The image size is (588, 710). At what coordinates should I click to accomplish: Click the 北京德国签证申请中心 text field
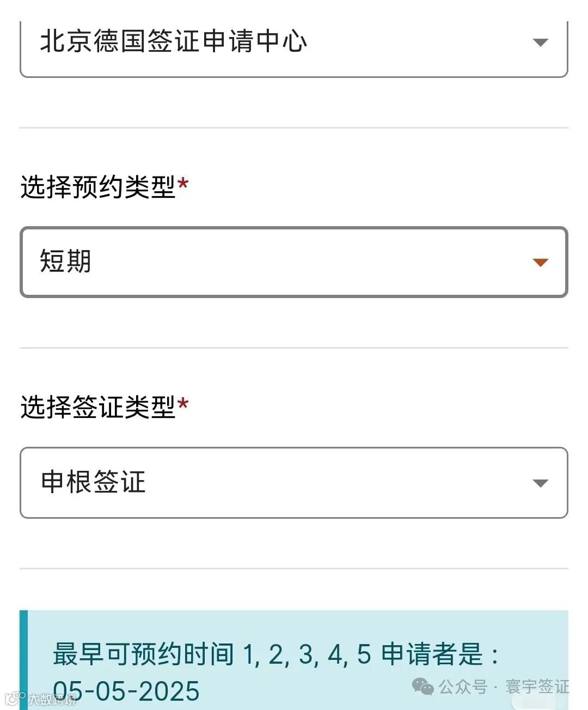coord(174,41)
